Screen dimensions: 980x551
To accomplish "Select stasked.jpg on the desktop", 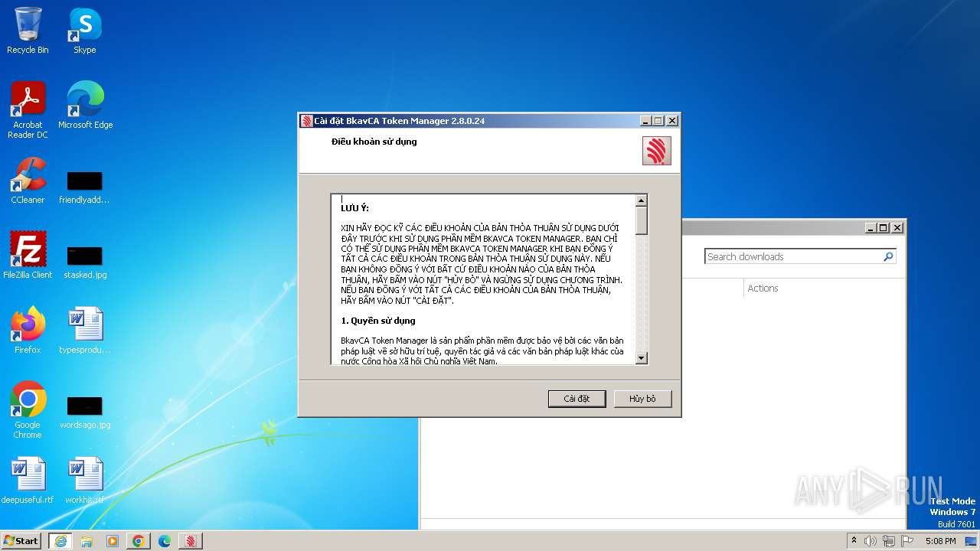I will pos(85,262).
